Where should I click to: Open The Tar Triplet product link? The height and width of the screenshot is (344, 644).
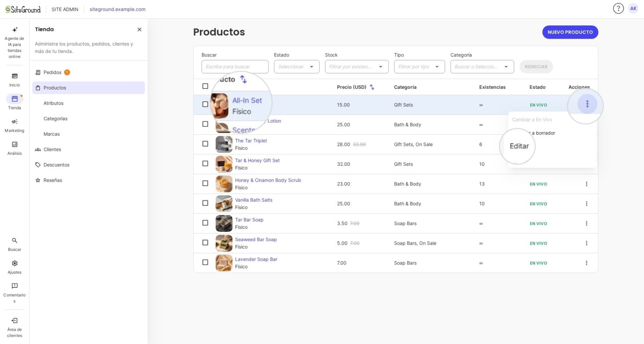pyautogui.click(x=251, y=141)
